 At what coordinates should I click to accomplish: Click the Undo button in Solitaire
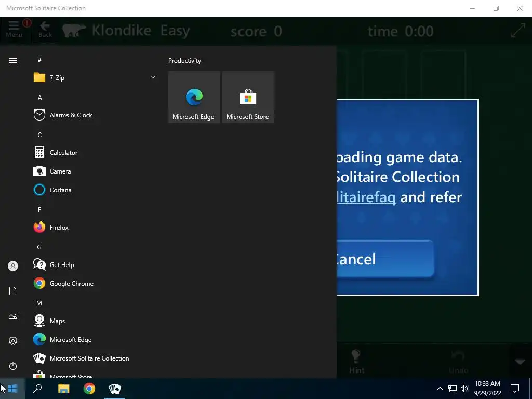point(458,362)
